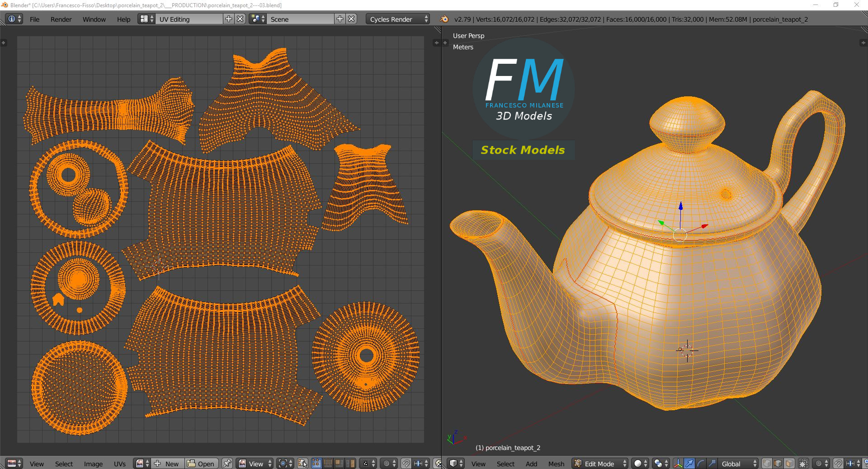Open the viewport shading selector
The image size is (868, 469).
pos(640,464)
